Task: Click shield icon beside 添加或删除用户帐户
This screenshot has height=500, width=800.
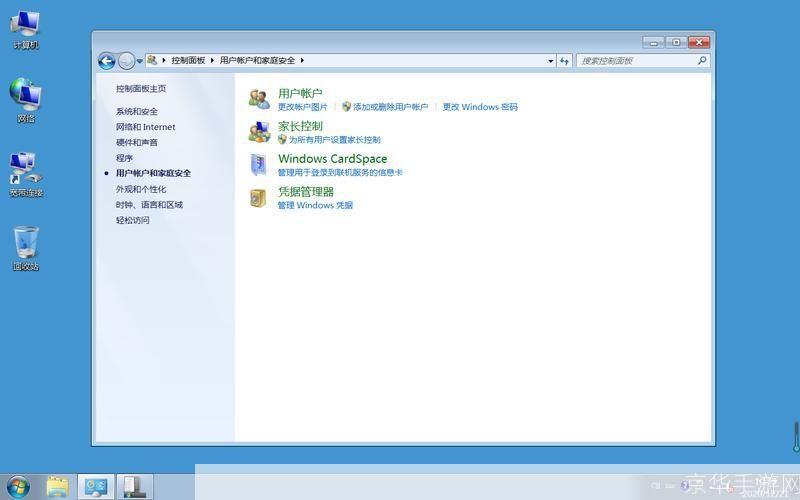Action: (346, 106)
